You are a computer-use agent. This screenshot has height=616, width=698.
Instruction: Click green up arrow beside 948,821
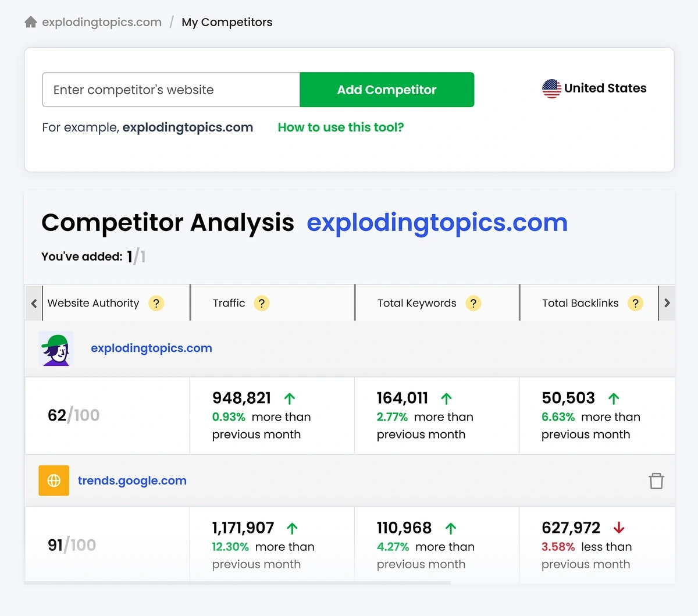(x=290, y=398)
